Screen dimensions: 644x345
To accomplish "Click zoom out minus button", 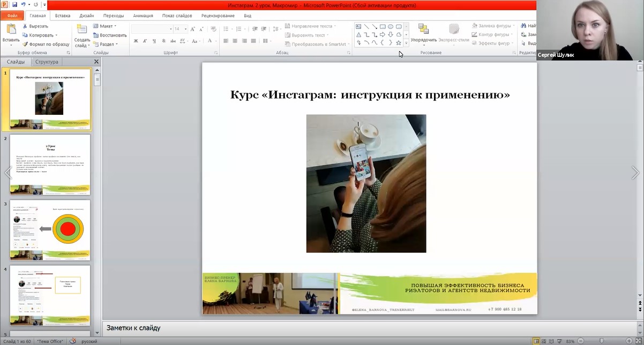I will coord(581,341).
